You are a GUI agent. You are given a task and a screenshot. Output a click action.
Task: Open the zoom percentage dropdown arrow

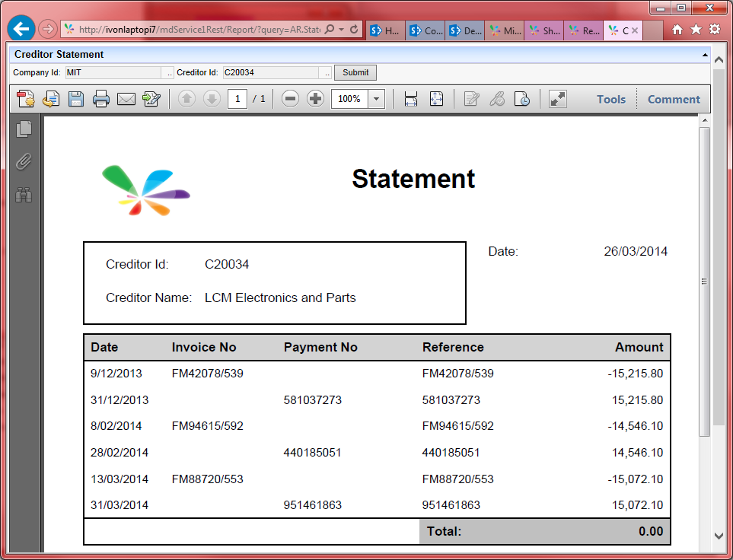[376, 99]
